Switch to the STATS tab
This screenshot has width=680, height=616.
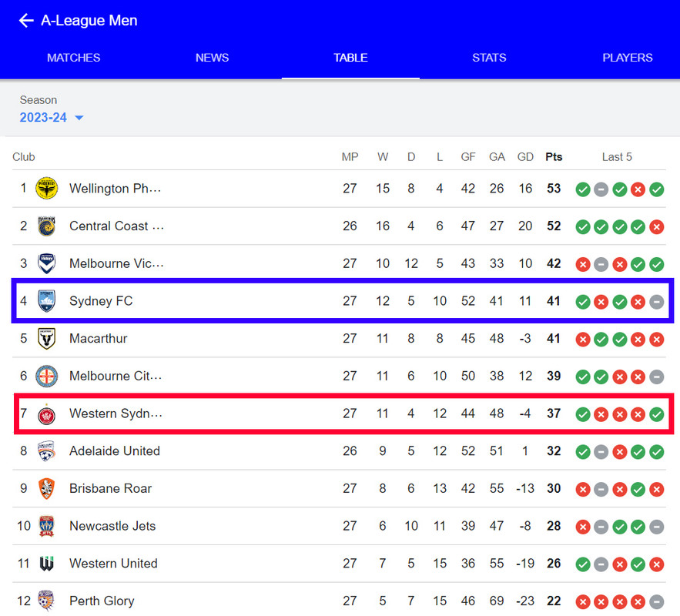tap(489, 58)
